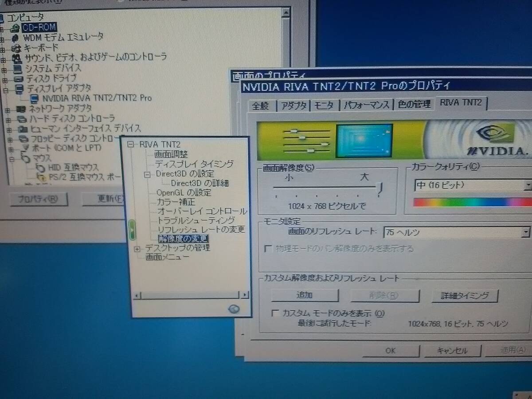Viewport: 532px width, 399px height.
Task: Enable カスタム モードのみを表示 checkbox
Action: click(275, 313)
